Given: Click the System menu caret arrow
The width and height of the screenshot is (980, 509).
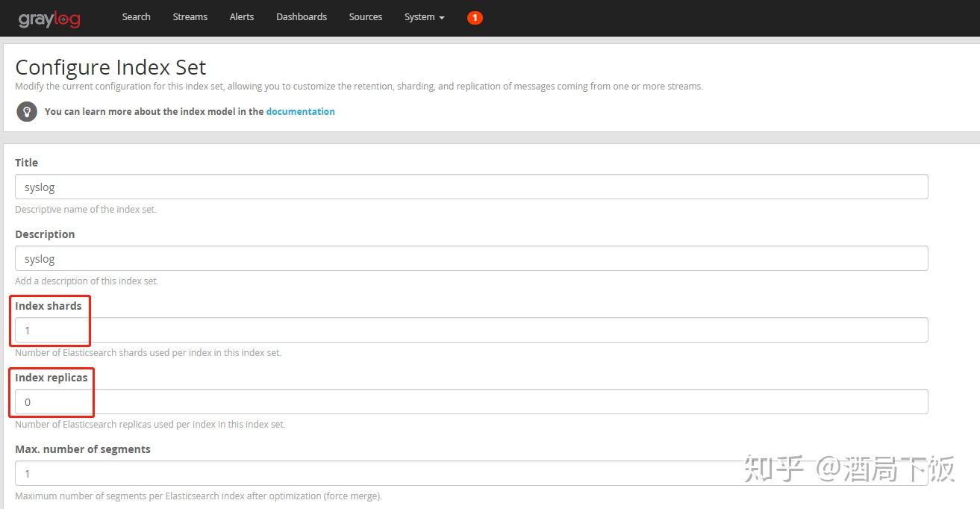Looking at the screenshot, I should pos(441,17).
